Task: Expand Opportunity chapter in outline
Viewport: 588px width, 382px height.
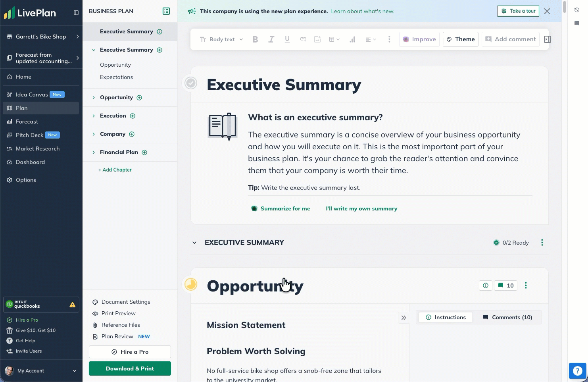Action: pos(94,98)
